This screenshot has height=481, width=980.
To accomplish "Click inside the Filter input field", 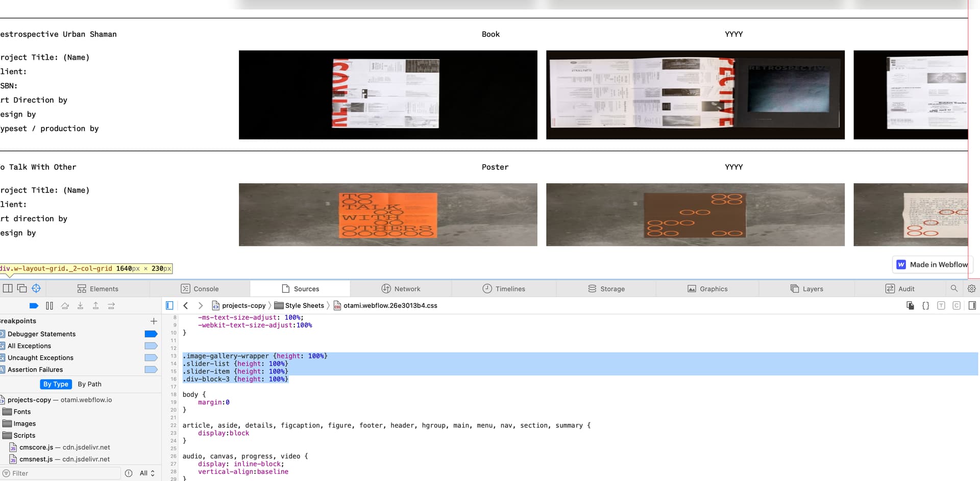I will click(61, 473).
